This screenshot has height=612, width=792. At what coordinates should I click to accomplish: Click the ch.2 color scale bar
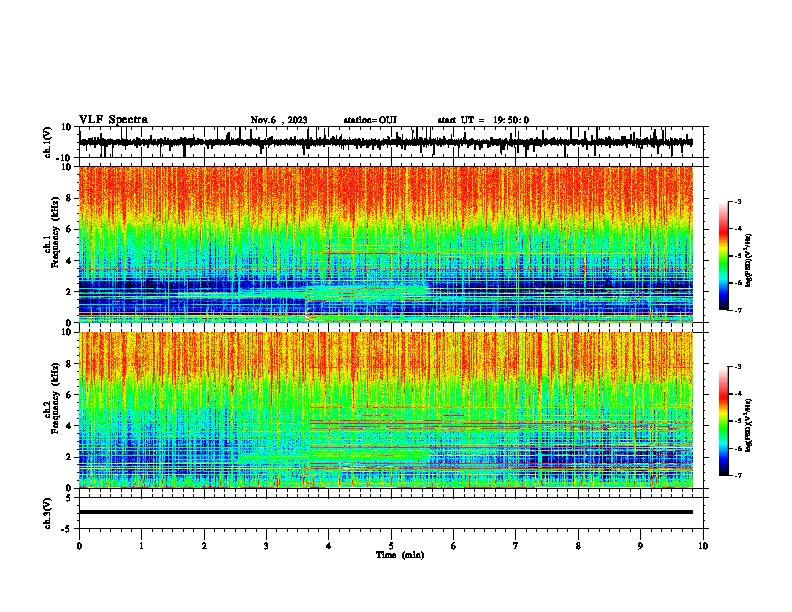point(723,421)
